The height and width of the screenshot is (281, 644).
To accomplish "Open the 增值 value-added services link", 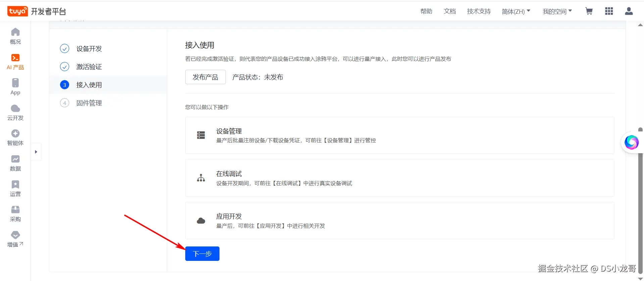I will (x=15, y=239).
